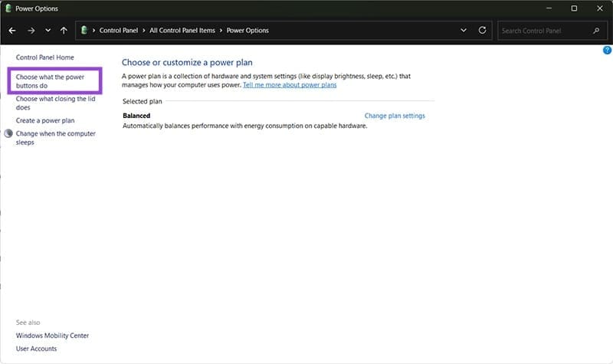Maximize the Power Options window

coord(574,8)
